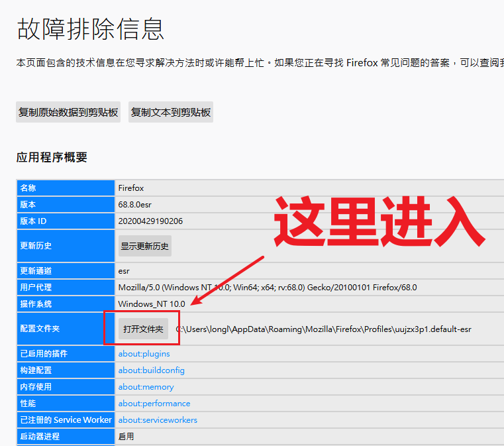Viewport: 504px width, 446px height.
Task: Click the 已注册的 Service Worker label
Action: click(66, 420)
